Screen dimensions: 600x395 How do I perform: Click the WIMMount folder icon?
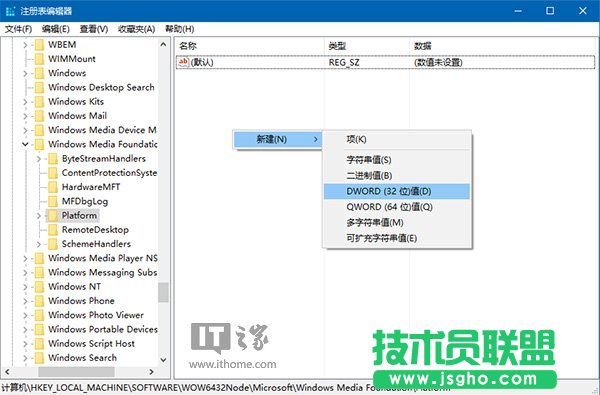click(x=39, y=59)
